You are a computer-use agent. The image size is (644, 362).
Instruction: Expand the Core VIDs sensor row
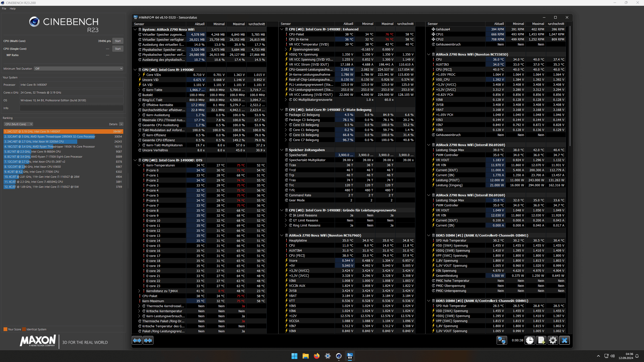(x=139, y=75)
